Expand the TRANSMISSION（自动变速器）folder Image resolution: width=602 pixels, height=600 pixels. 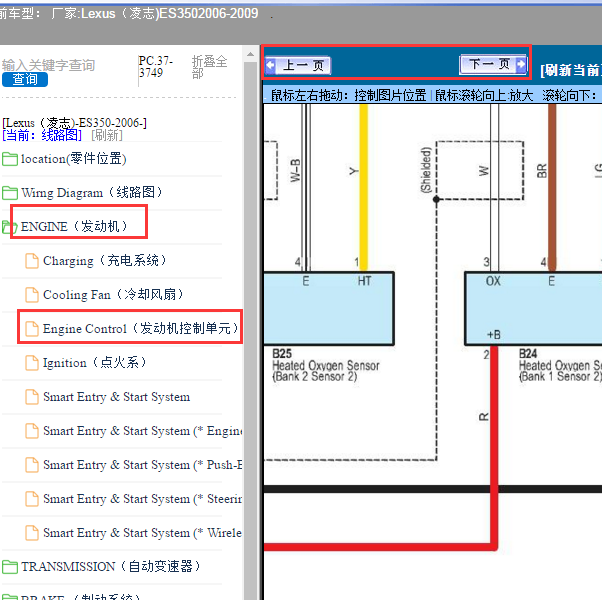(x=111, y=566)
